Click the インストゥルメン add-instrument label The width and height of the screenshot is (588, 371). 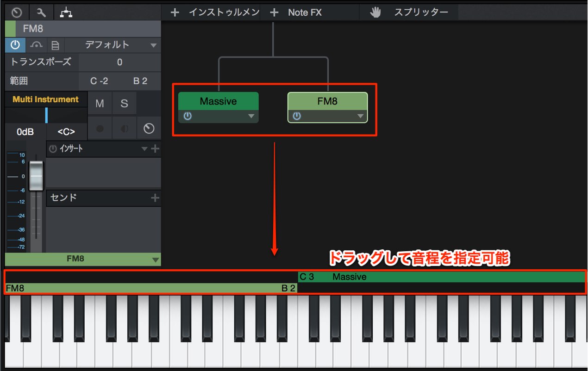224,12
